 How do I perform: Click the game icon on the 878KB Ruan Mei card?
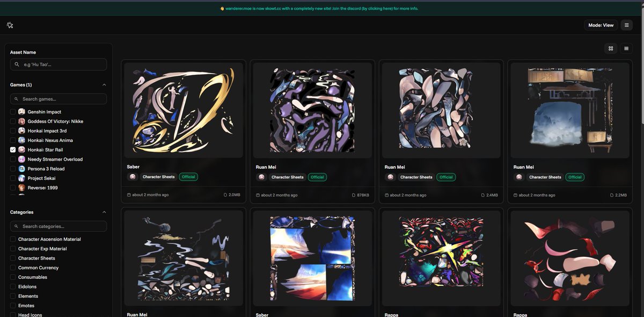point(261,177)
